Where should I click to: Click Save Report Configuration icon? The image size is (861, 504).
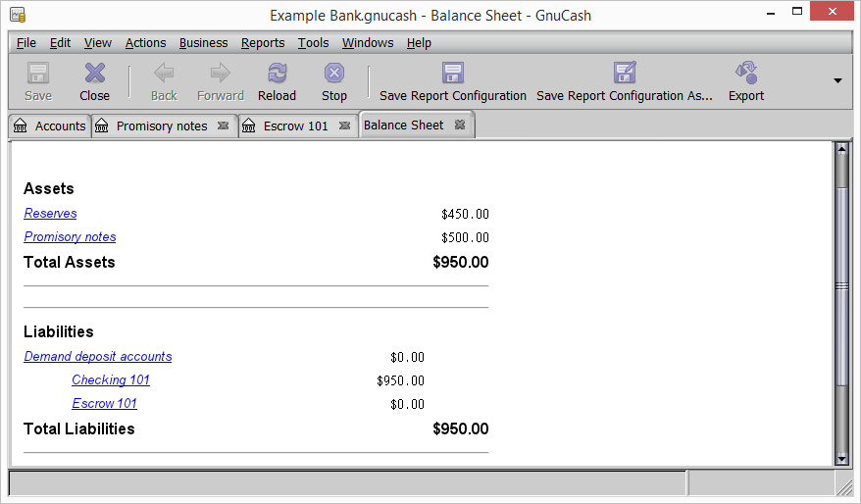(452, 74)
